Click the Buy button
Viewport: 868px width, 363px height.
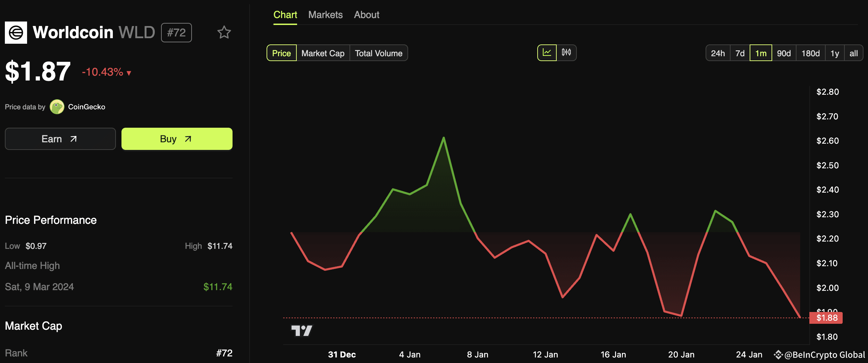coord(177,139)
